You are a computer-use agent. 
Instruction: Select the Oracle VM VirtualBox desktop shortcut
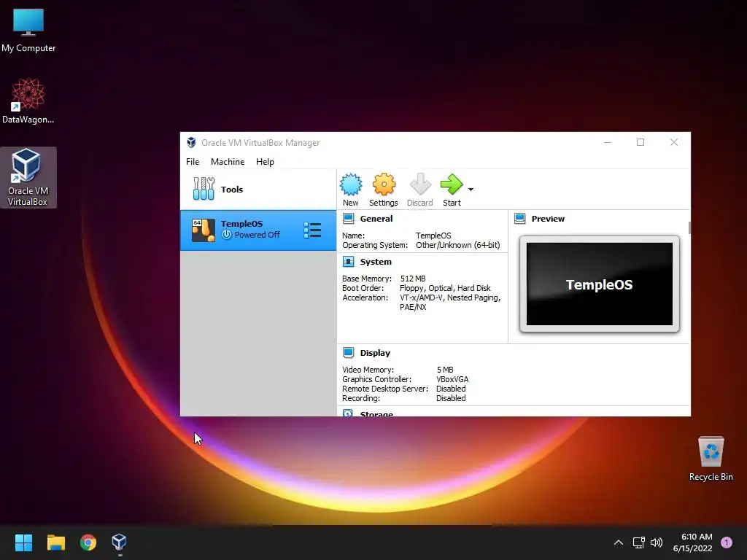tap(28, 177)
